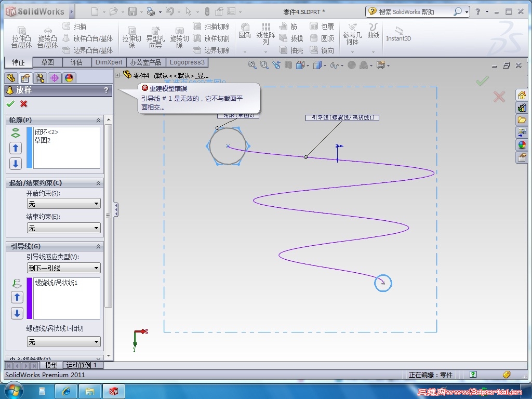Viewport: 532px width, 399px height.
Task: Click the Mirror (镜向) tool
Action: pyautogui.click(x=322, y=50)
